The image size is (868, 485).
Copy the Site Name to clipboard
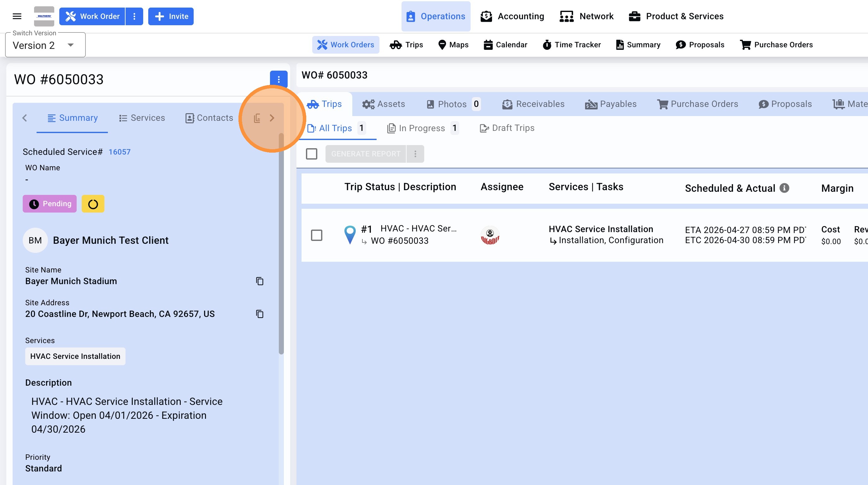coord(260,281)
